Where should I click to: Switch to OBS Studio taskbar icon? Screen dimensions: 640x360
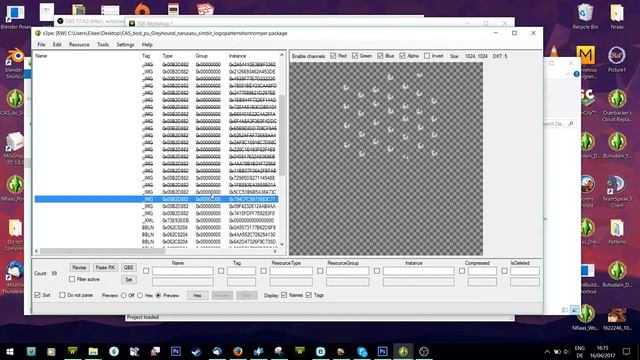point(424,351)
